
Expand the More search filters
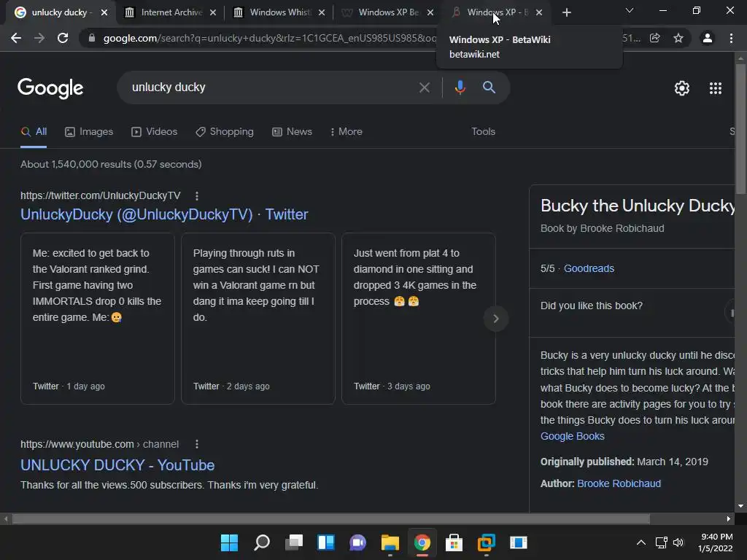tap(347, 132)
